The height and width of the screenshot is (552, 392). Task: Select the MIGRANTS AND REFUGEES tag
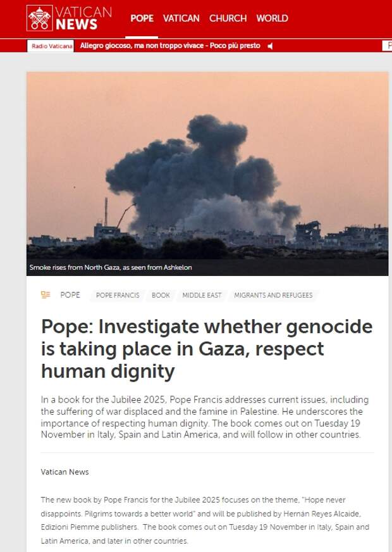[x=273, y=296]
